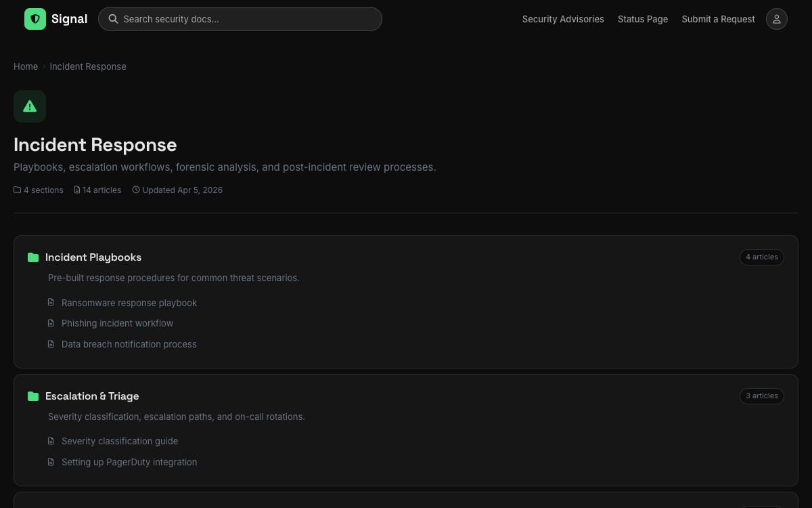Click Ransomware response playbook document icon
Image resolution: width=812 pixels, height=508 pixels.
[51, 303]
